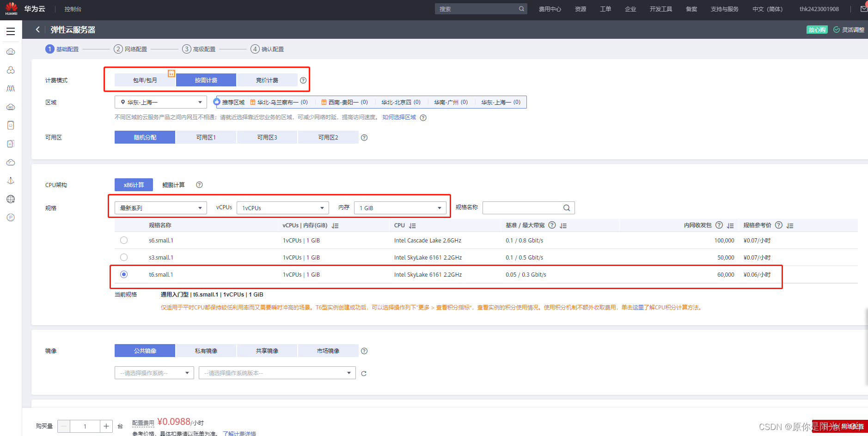
Task: Click help icon beside region selection link
Action: (x=423, y=118)
